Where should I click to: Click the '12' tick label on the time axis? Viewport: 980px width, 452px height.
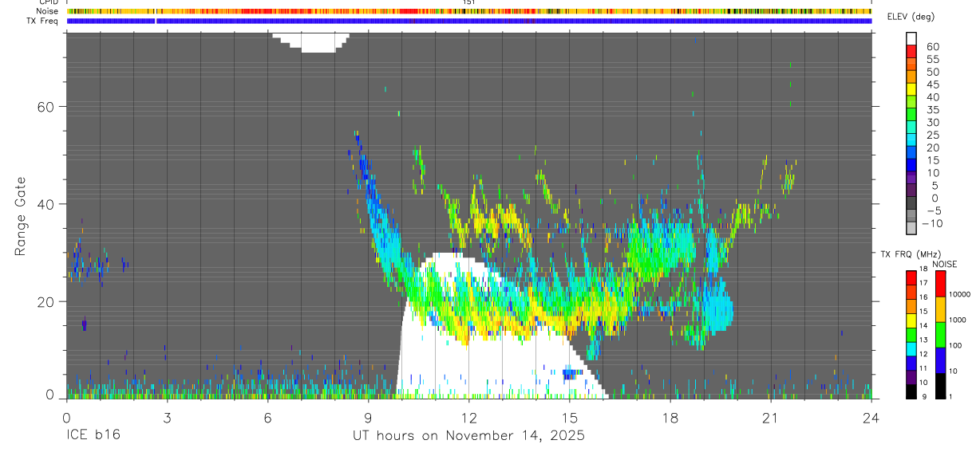(x=468, y=419)
